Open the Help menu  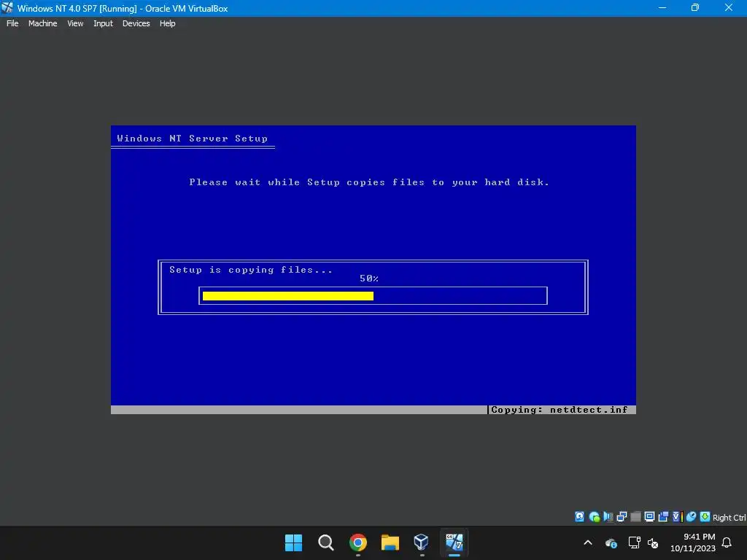[x=167, y=23]
